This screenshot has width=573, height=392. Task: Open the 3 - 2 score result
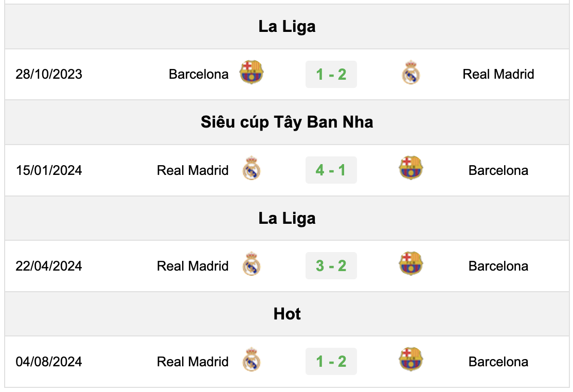pos(331,266)
